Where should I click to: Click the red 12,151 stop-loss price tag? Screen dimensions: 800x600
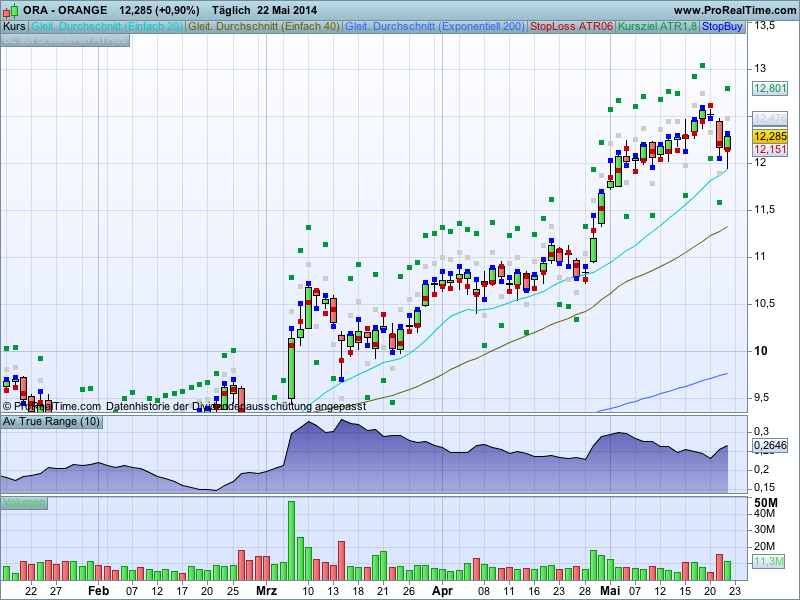point(770,150)
